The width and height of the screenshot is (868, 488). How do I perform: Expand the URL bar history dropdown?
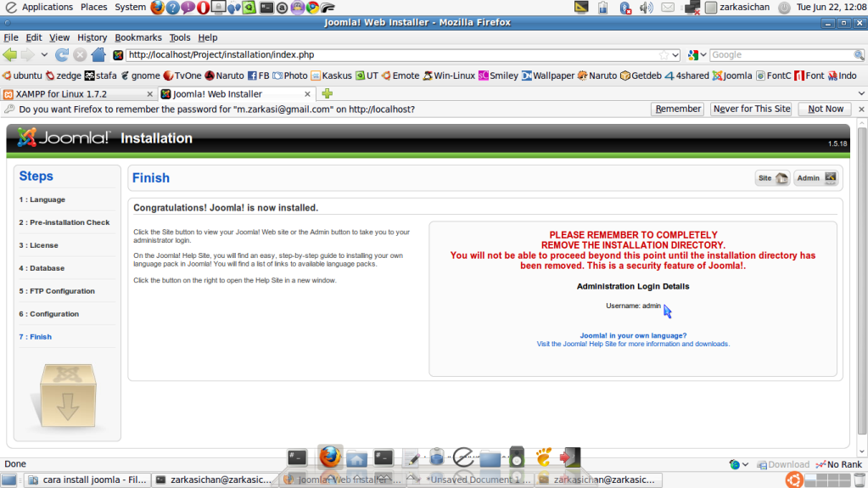(675, 55)
